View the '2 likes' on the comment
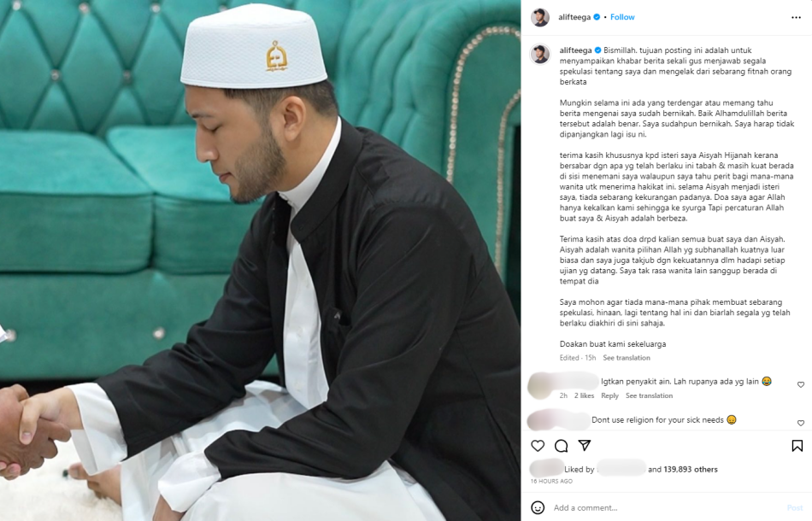This screenshot has width=812, height=521. [584, 395]
